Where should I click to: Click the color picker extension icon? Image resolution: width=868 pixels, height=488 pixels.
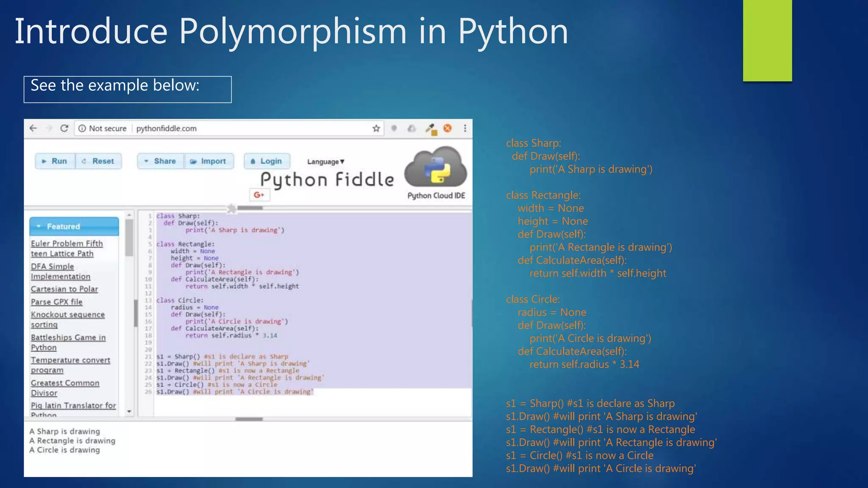pyautogui.click(x=431, y=129)
